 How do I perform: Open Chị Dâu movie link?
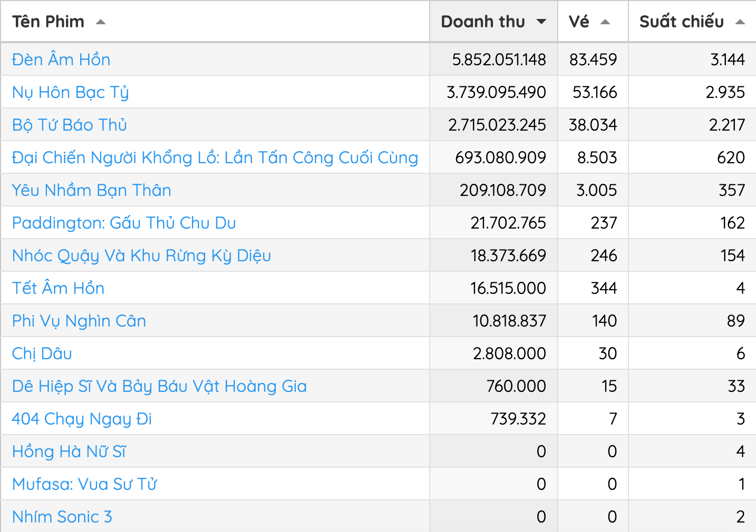(42, 353)
